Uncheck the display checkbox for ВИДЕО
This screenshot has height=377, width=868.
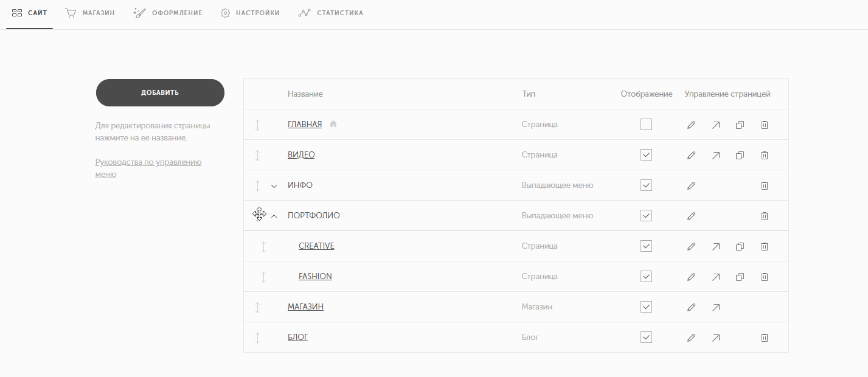[646, 155]
